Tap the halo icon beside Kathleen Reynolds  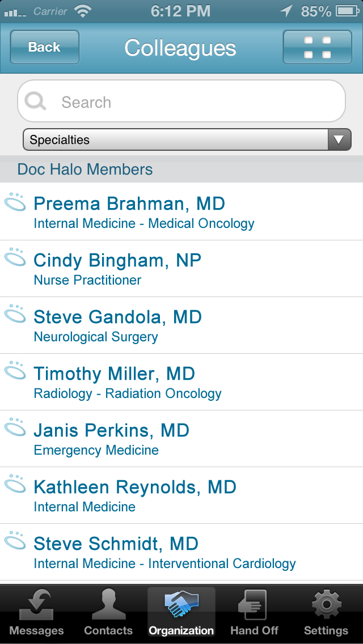[x=15, y=485]
